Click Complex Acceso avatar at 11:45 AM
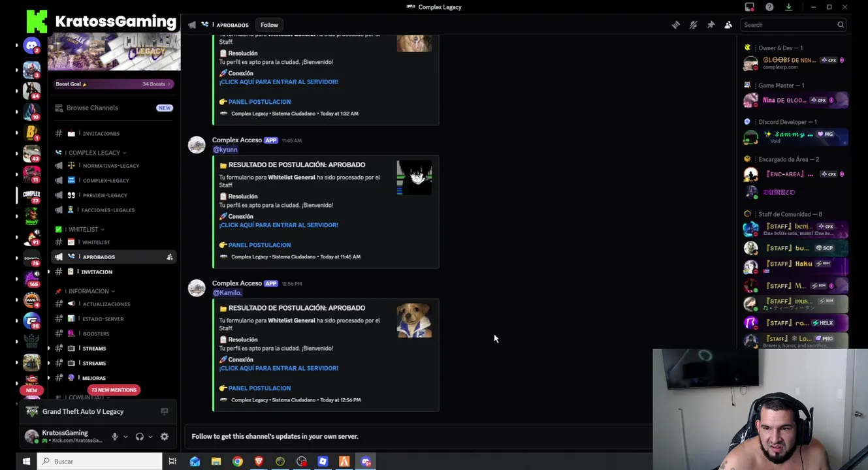868x470 pixels. pos(197,145)
